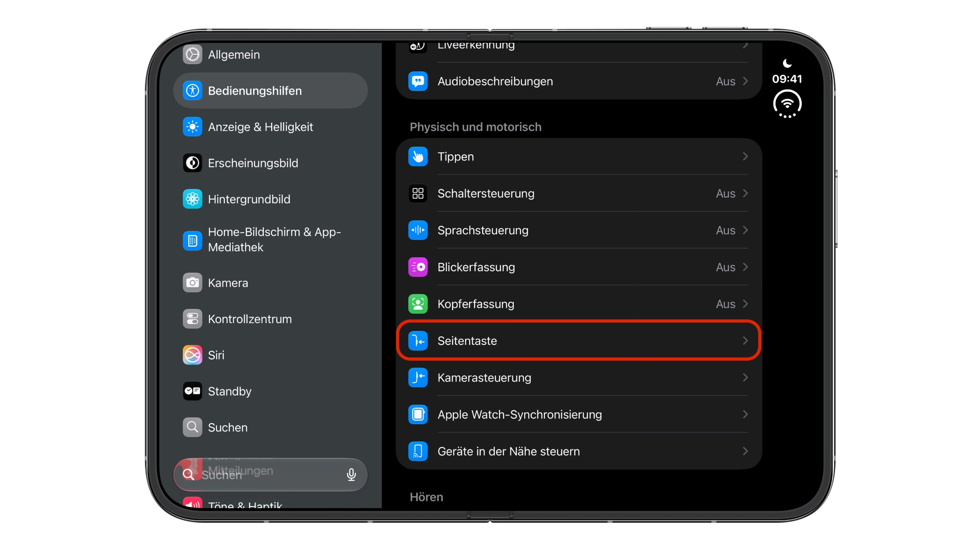
Task: Tap the Erscheinungsbild icon
Action: [x=192, y=163]
